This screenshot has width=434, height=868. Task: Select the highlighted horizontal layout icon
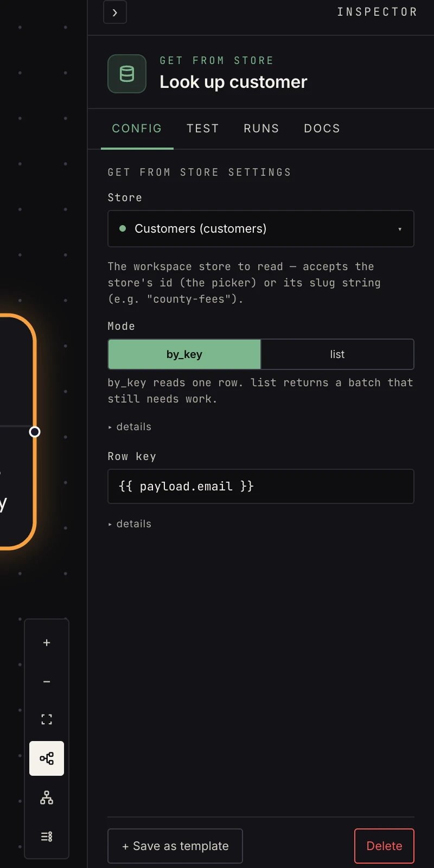47,758
